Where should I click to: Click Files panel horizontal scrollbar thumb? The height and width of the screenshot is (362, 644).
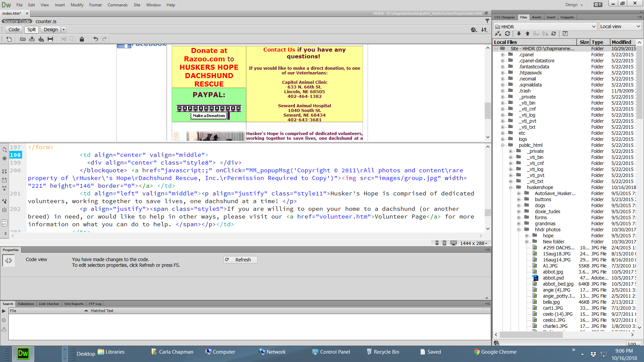click(531, 335)
